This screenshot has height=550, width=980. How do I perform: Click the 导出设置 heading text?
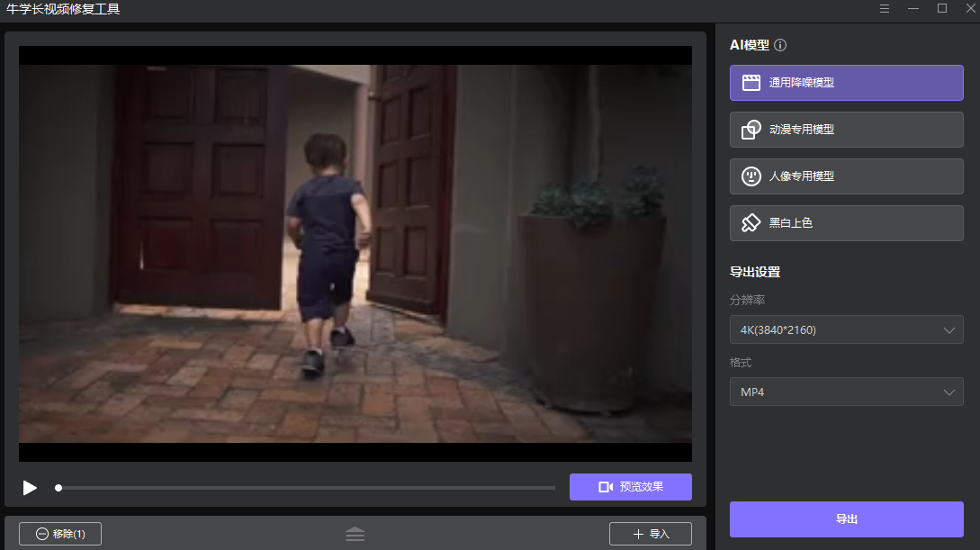tap(755, 272)
